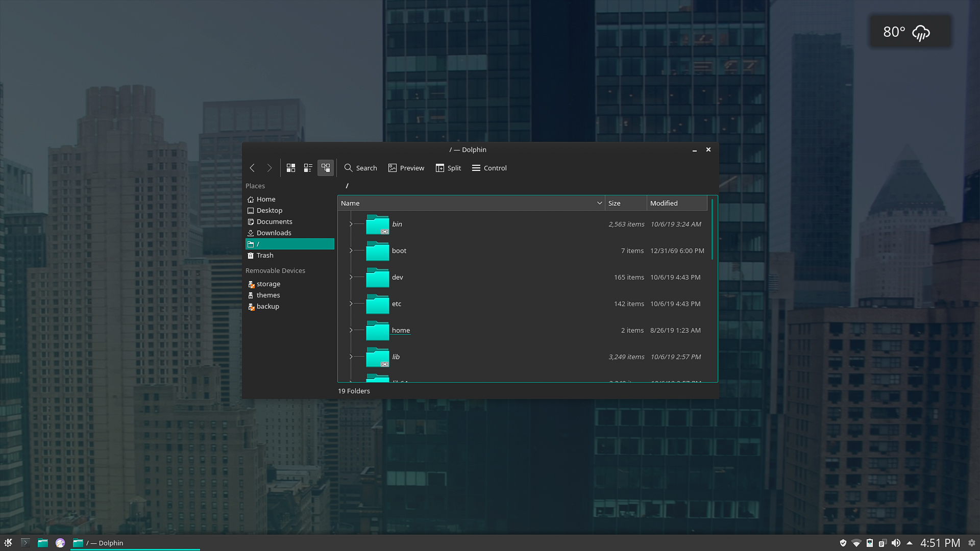Expand the lib folder tree

[351, 357]
